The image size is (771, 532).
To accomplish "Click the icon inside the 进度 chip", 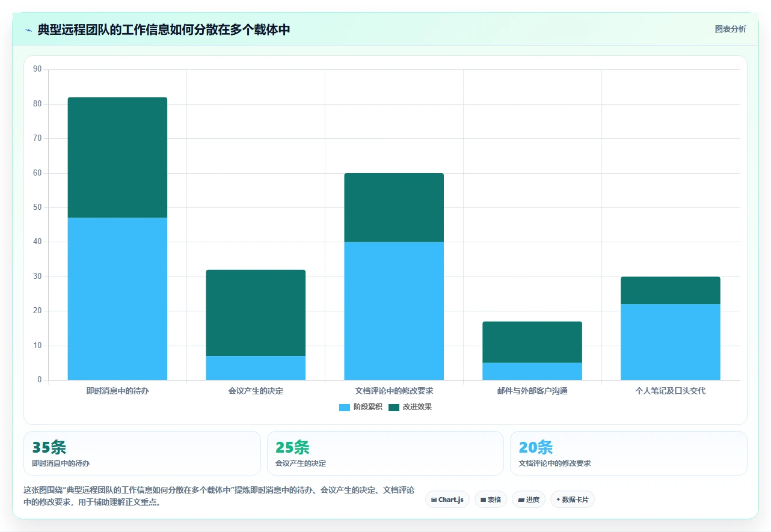I will (x=521, y=500).
